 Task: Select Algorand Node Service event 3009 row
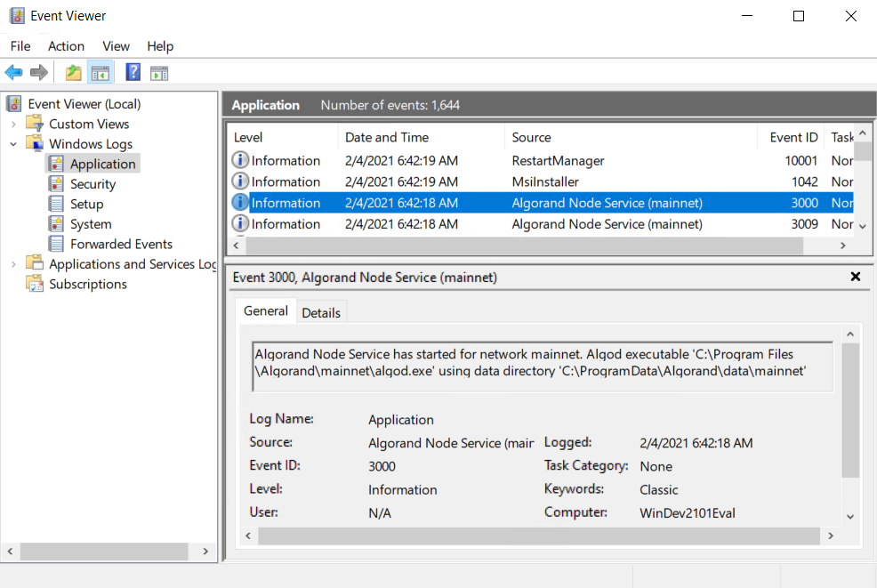(542, 224)
